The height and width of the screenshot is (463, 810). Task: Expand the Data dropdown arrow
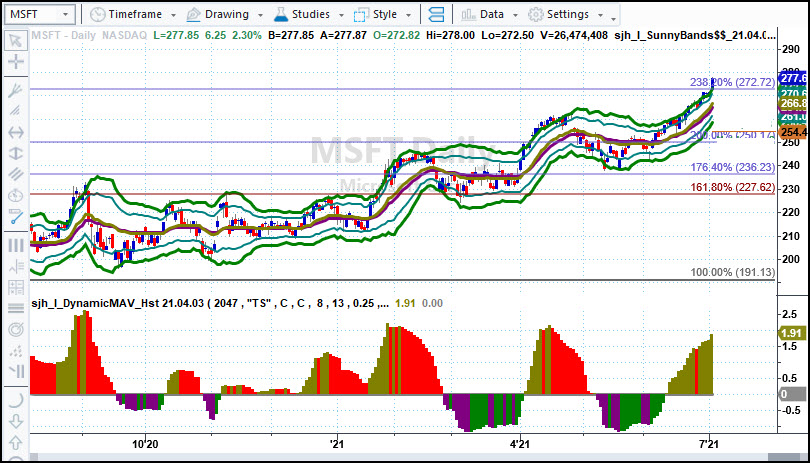(515, 16)
